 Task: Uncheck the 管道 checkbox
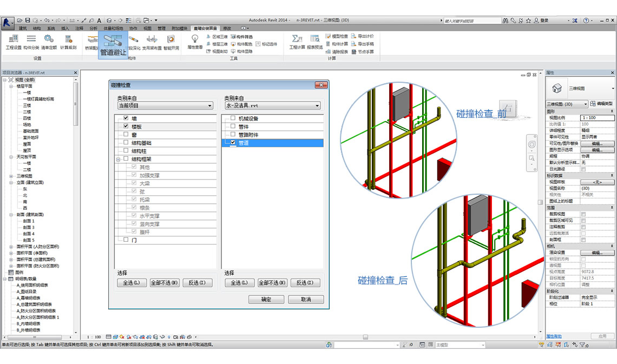click(x=232, y=142)
